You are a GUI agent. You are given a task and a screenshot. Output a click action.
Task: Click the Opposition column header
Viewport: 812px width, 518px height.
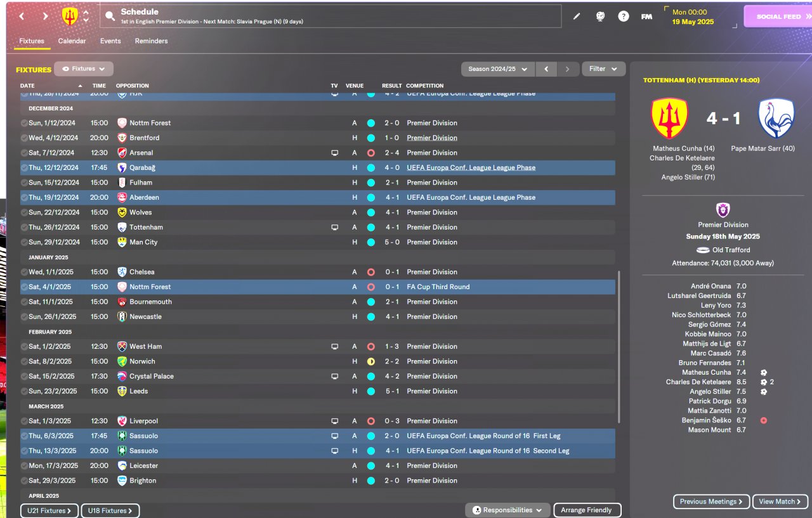click(133, 86)
